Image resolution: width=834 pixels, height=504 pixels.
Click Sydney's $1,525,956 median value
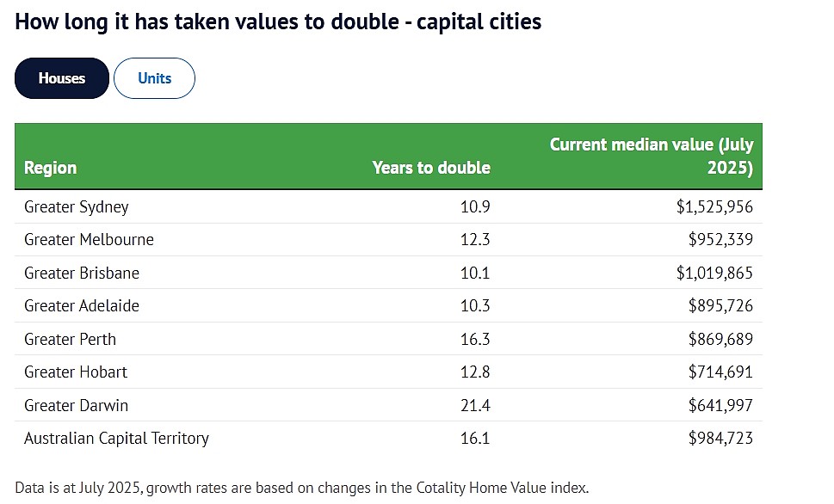[714, 206]
